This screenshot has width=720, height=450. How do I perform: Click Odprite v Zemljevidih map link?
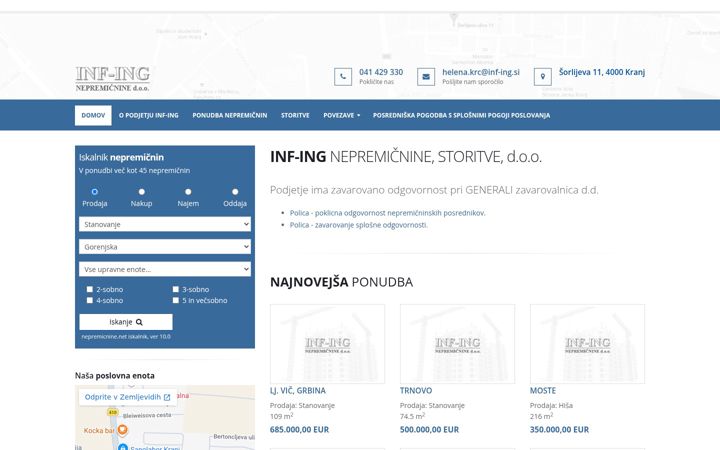tap(128, 397)
